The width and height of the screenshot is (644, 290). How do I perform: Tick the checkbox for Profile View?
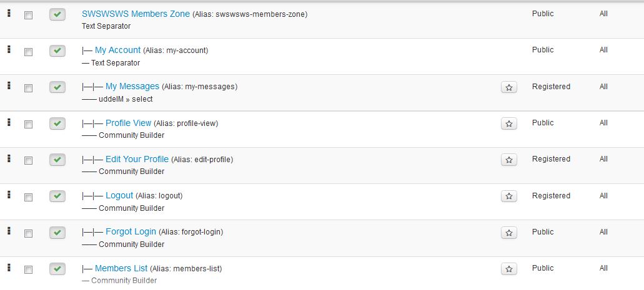point(28,124)
